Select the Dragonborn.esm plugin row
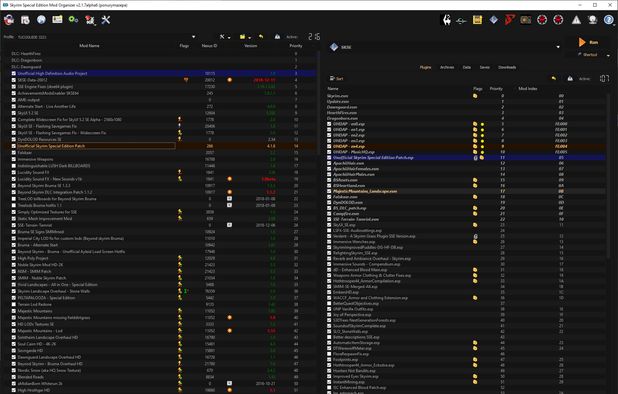The height and width of the screenshot is (394, 618). tap(466, 118)
